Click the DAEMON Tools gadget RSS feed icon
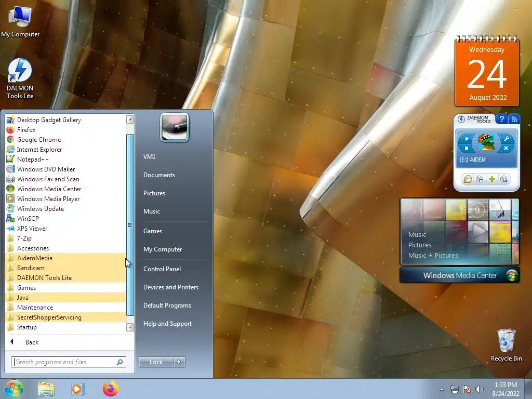Screen dimensions: 532x399 pyautogui.click(x=514, y=119)
